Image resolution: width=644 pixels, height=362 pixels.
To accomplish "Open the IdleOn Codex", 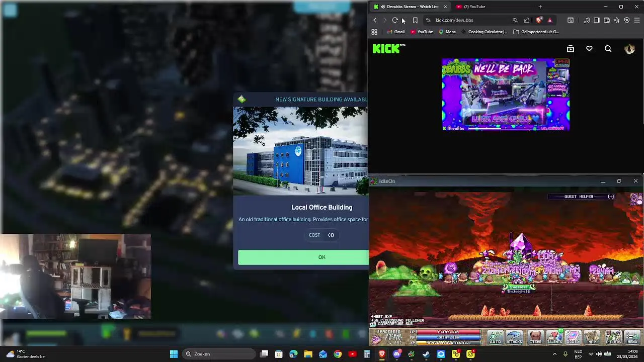I will (x=573, y=337).
